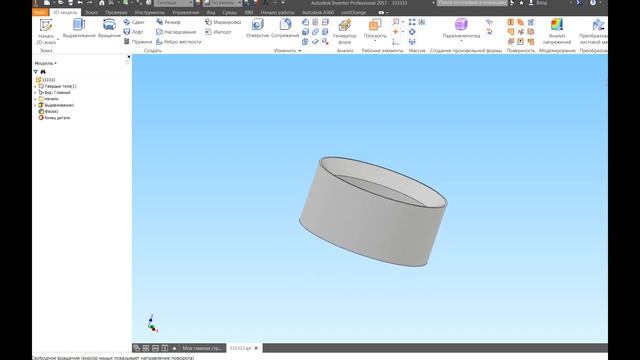Select the Выдавливание (Extrude) tool
This screenshot has height=360, width=640.
pos(79,29)
